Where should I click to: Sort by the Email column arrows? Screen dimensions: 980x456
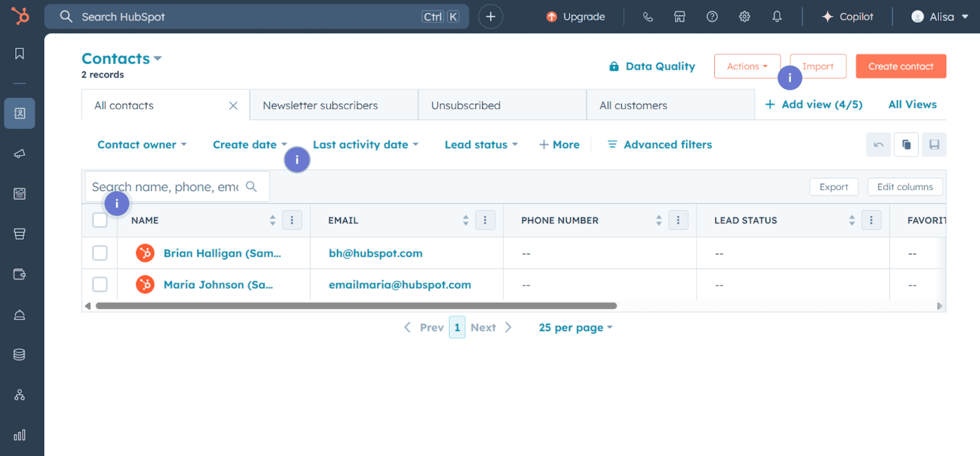coord(465,220)
